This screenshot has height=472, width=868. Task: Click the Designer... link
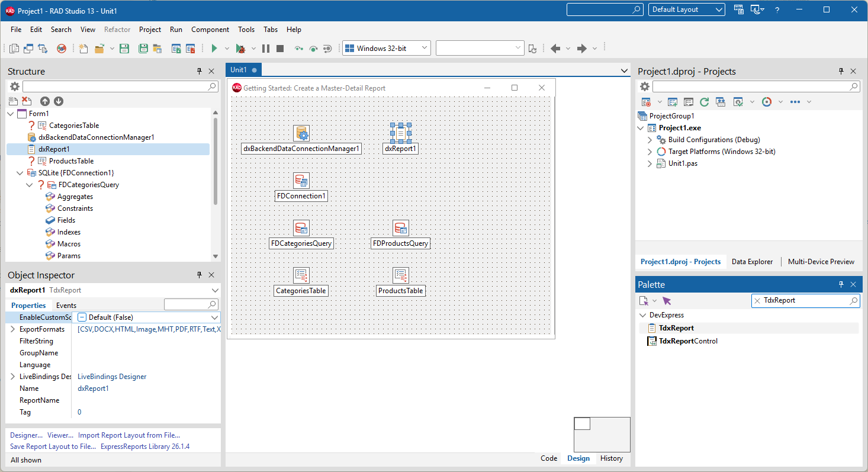[27, 435]
